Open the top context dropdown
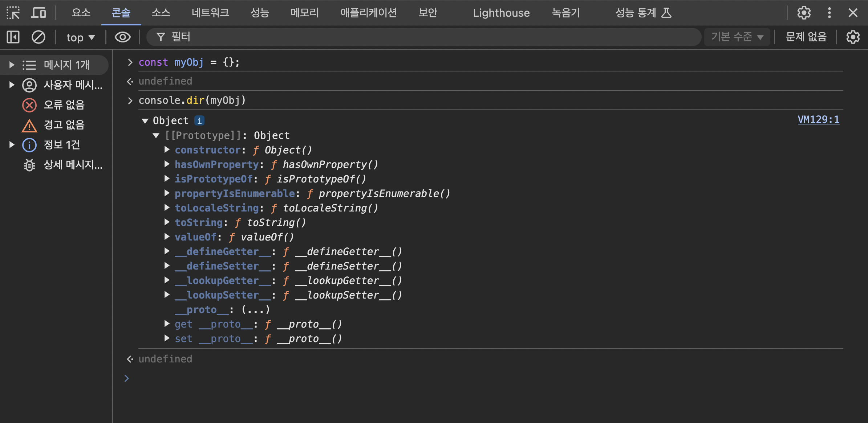Image resolution: width=868 pixels, height=423 pixels. (80, 37)
